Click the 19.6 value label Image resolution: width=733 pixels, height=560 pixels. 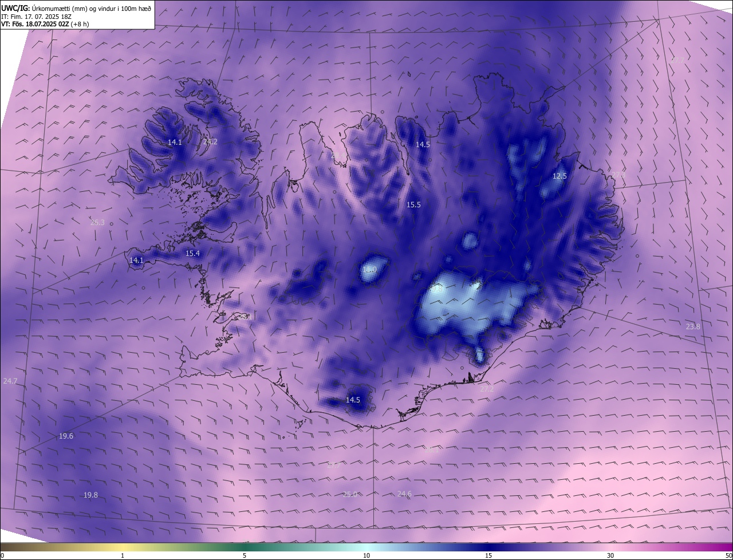(x=66, y=436)
